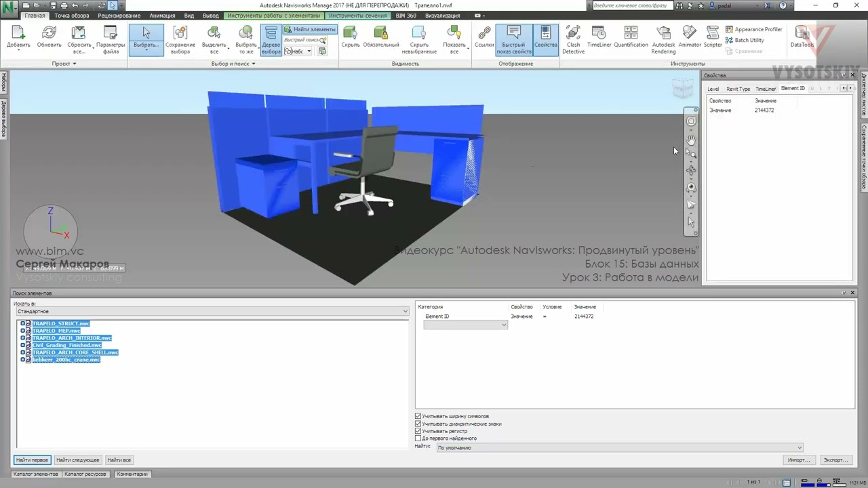Screen dimensions: 868x488
Task: Toggle the Свойства (properties) panel
Action: click(545, 41)
